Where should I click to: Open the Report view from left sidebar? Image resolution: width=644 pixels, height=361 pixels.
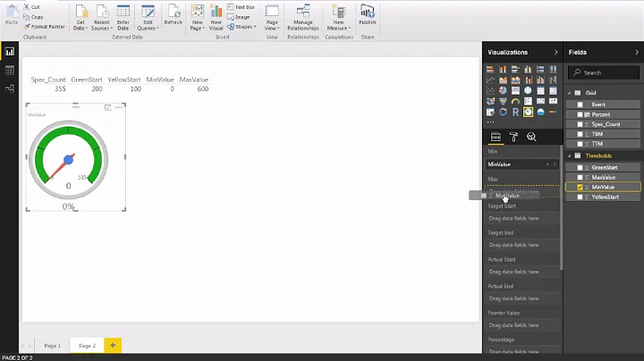[x=10, y=51]
